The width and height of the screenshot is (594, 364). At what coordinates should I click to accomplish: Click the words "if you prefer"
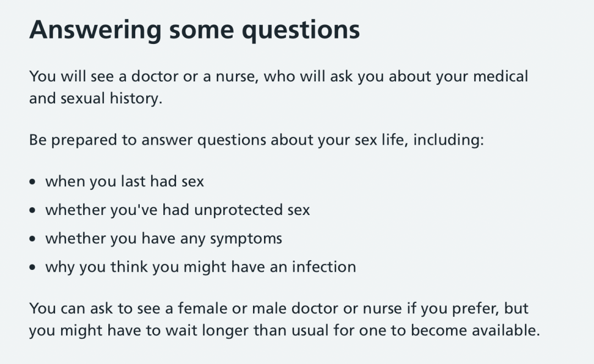[451, 308]
